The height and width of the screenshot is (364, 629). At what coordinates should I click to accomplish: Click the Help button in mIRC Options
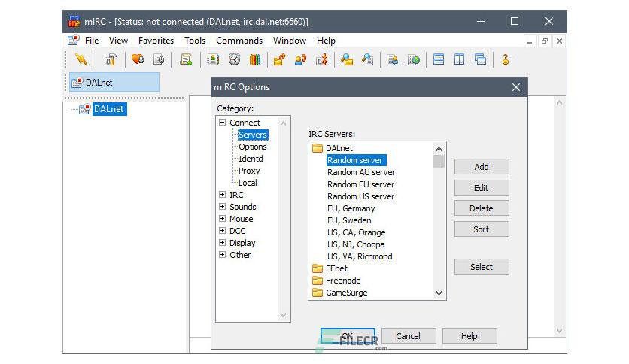tap(469, 336)
